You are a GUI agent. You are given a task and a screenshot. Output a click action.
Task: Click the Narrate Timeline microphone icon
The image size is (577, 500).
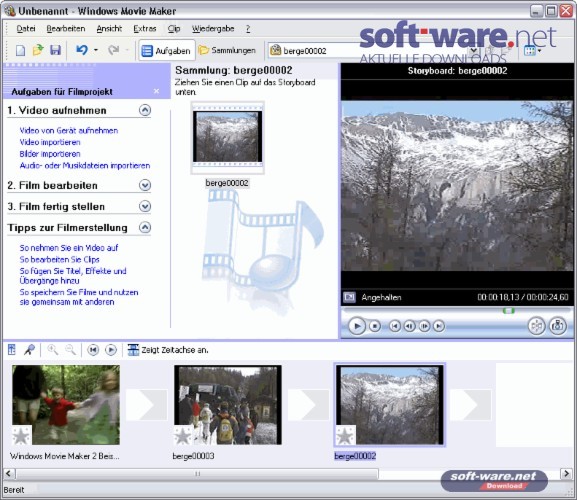(x=29, y=350)
